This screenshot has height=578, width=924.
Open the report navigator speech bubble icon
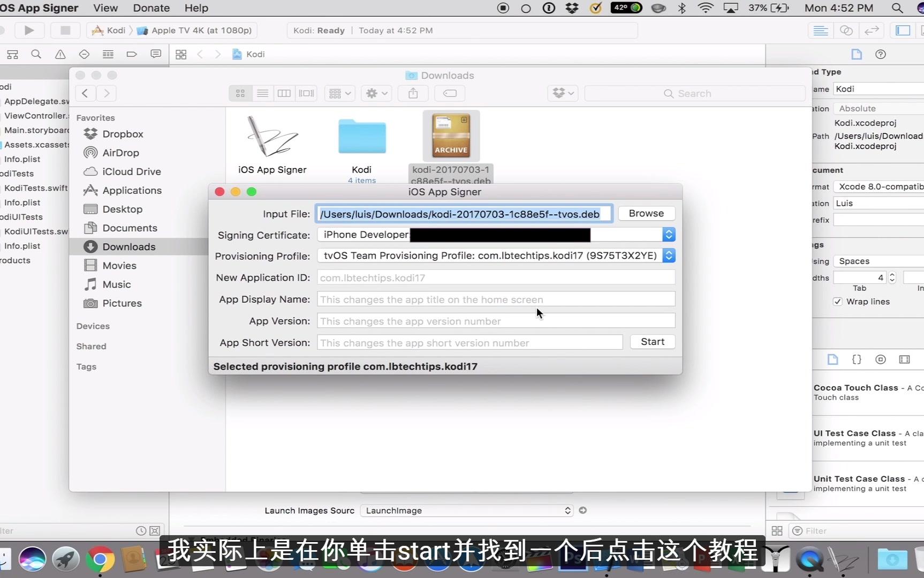156,54
